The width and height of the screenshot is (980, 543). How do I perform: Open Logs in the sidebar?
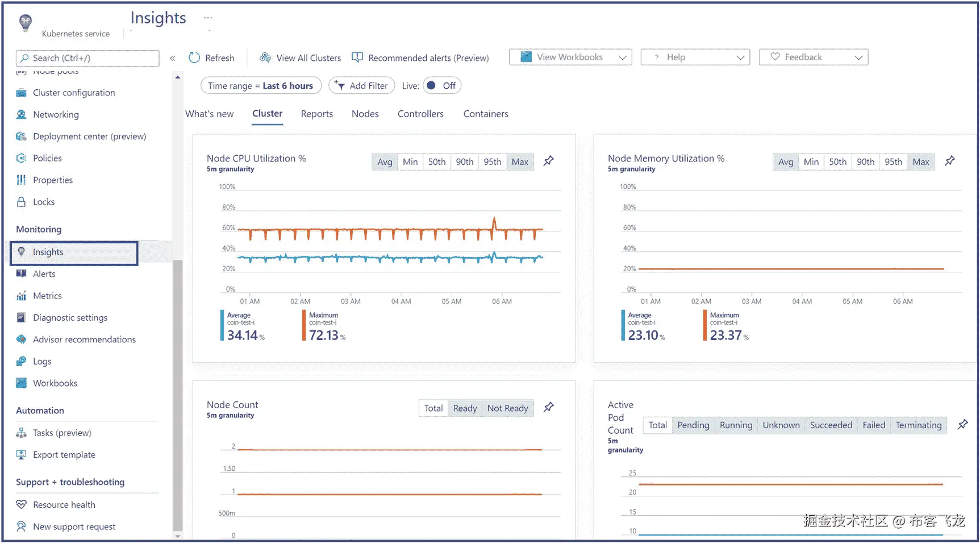pos(42,362)
